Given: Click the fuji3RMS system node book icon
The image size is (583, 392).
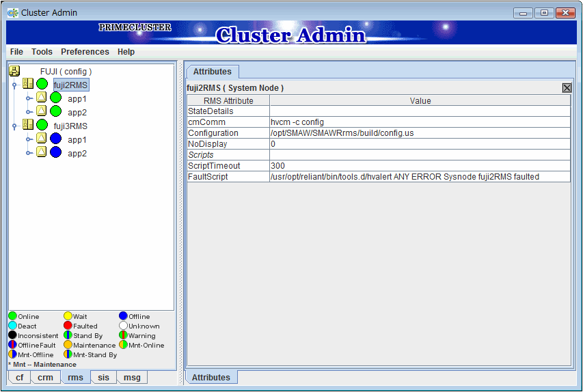Looking at the screenshot, I should (28, 124).
